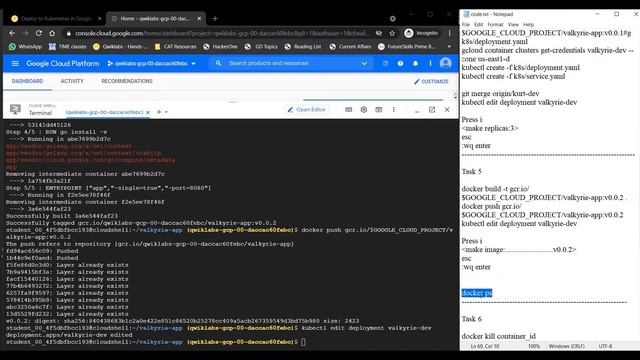The image size is (640, 360).
Task: Open the FutureSkills Prime bookmark
Action: [x=407, y=47]
